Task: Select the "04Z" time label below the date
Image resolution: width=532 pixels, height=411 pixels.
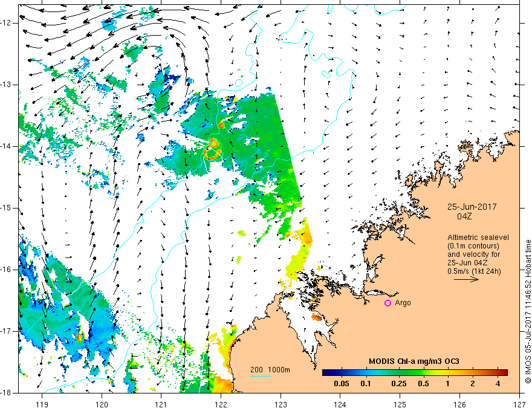Action: pyautogui.click(x=464, y=216)
